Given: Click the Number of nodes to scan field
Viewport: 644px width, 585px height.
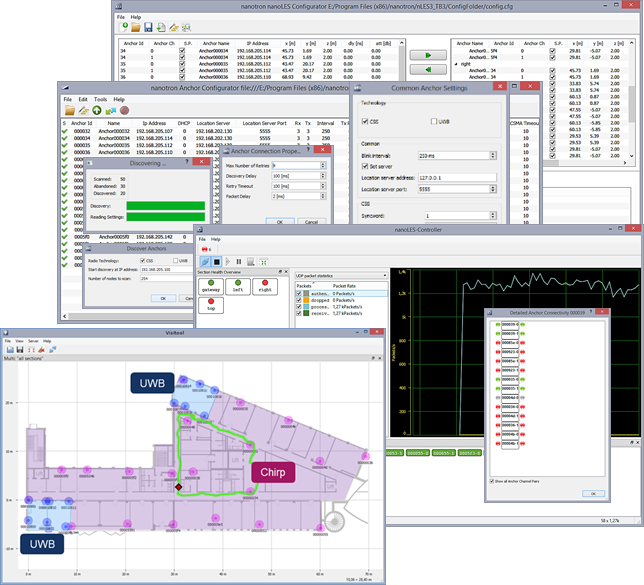Looking at the screenshot, I should 167,279.
